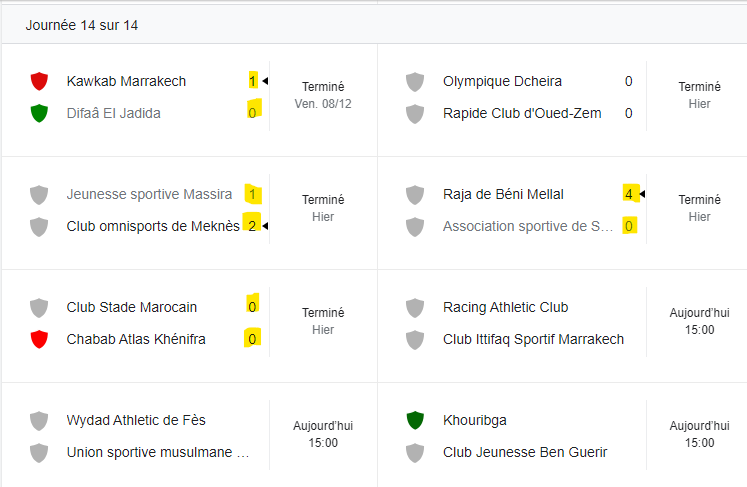The image size is (747, 487).
Task: Click Jeunesse sportive Massira shield icon
Action: click(39, 194)
